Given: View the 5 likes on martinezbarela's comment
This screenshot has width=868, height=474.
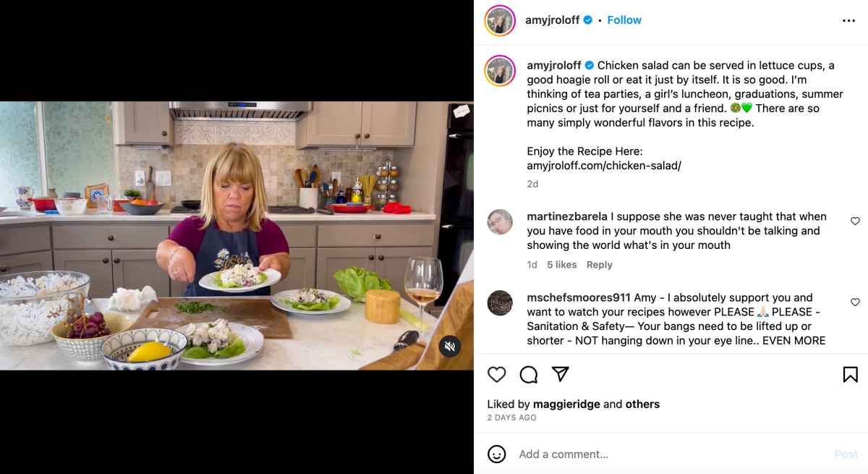Looking at the screenshot, I should tap(561, 264).
